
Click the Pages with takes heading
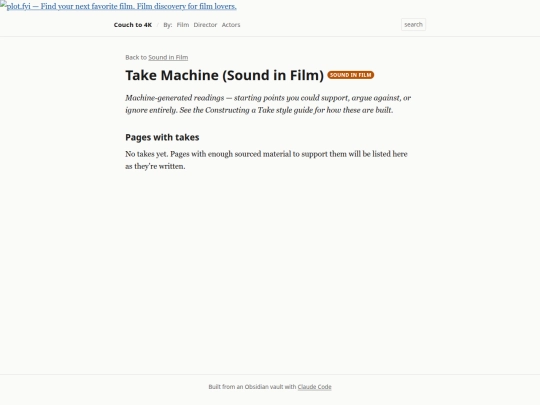[x=162, y=137]
